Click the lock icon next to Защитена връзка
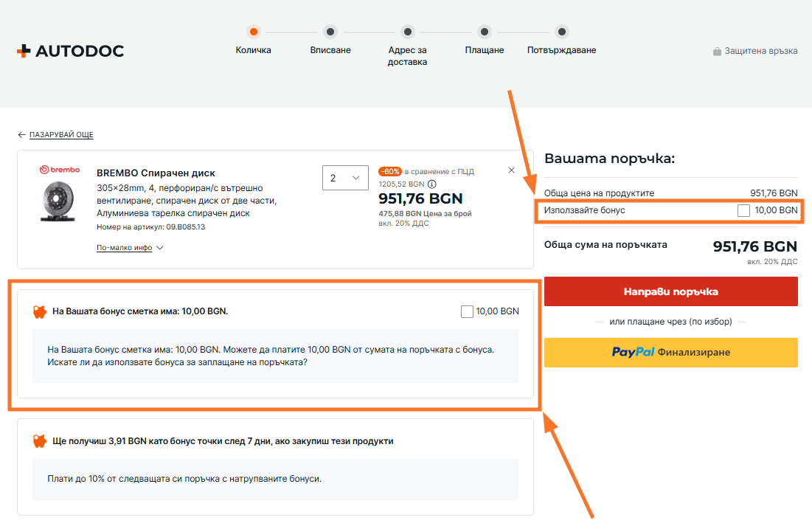This screenshot has width=812, height=526. pos(717,52)
